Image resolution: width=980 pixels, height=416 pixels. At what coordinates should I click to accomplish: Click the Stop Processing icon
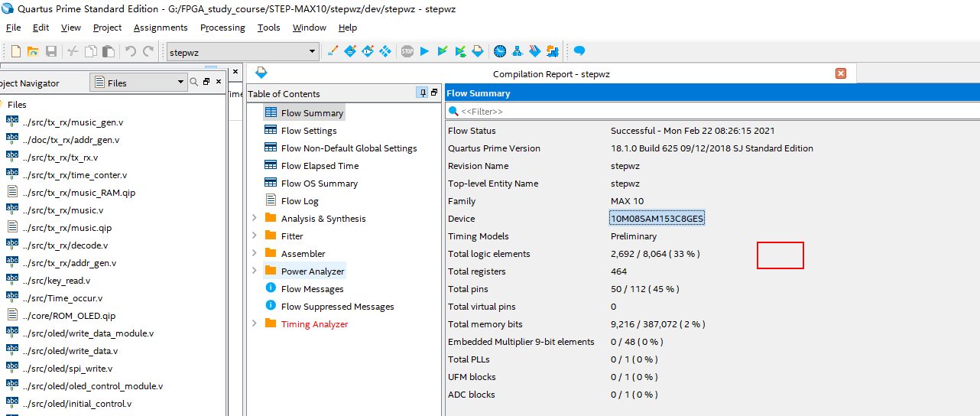[x=407, y=51]
